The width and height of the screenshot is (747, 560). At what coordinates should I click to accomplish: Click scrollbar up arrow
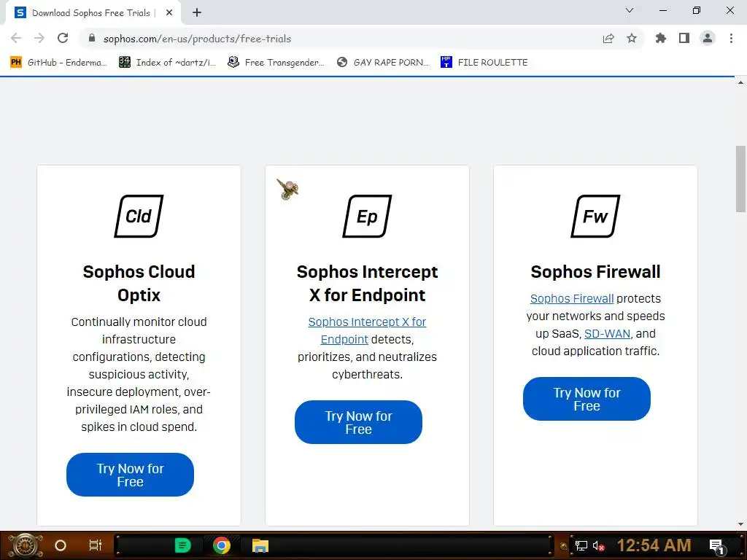(740, 82)
